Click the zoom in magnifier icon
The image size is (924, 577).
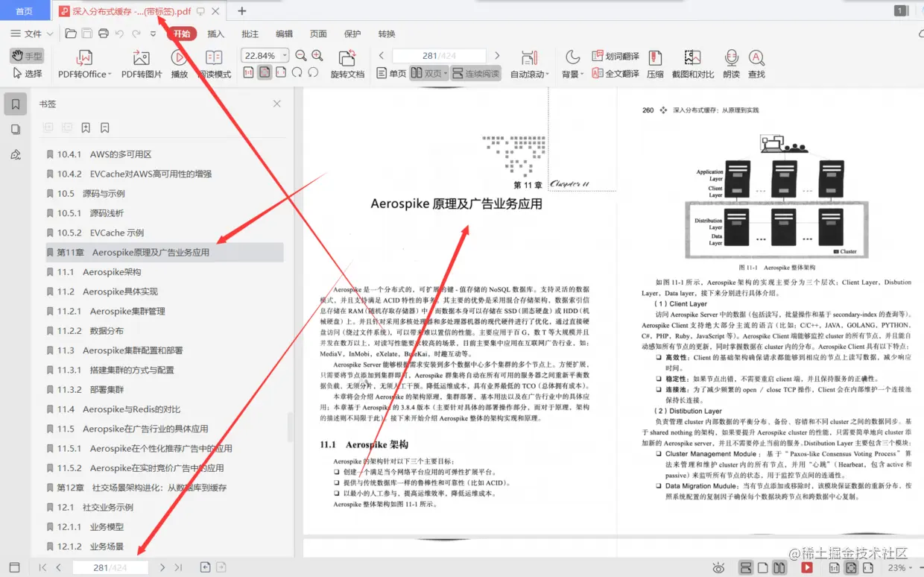point(317,55)
